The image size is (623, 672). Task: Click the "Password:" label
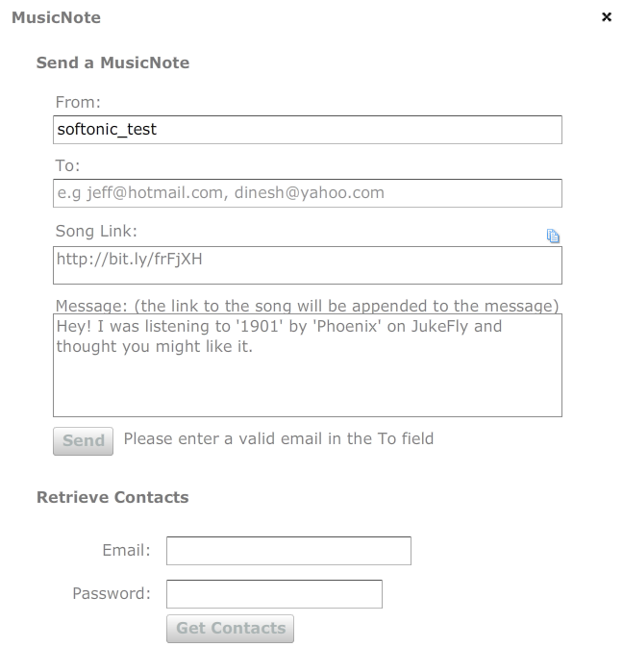tap(112, 593)
